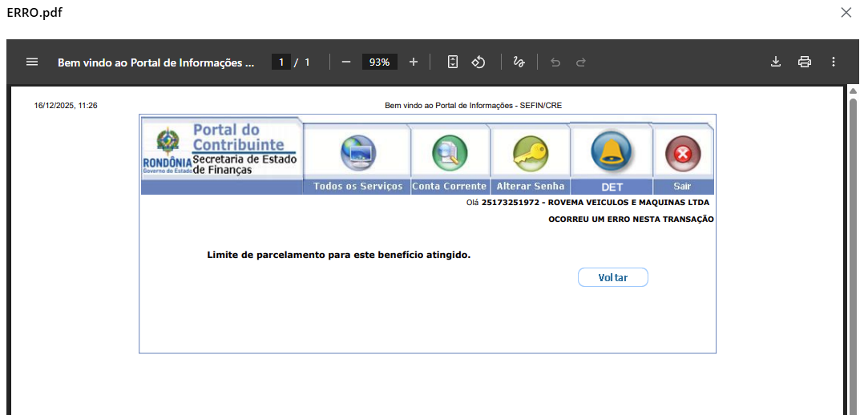The image size is (868, 415).
Task: Click the Sair red X icon
Action: point(683,153)
